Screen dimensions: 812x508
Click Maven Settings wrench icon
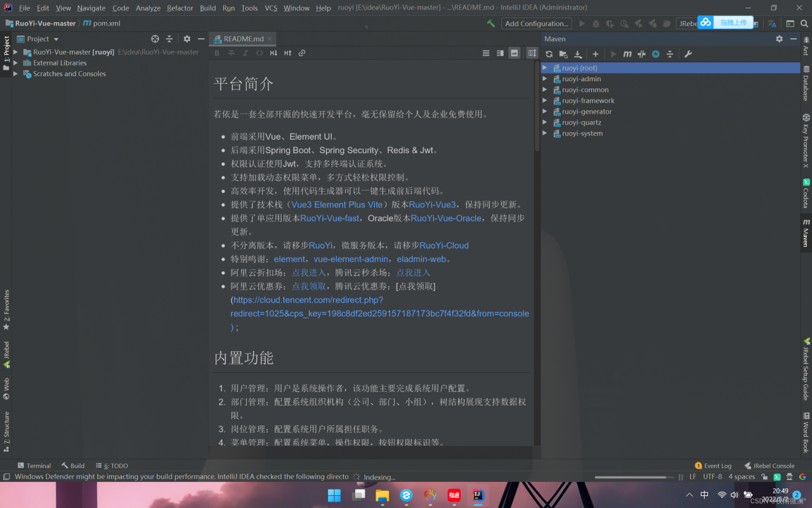[688, 54]
